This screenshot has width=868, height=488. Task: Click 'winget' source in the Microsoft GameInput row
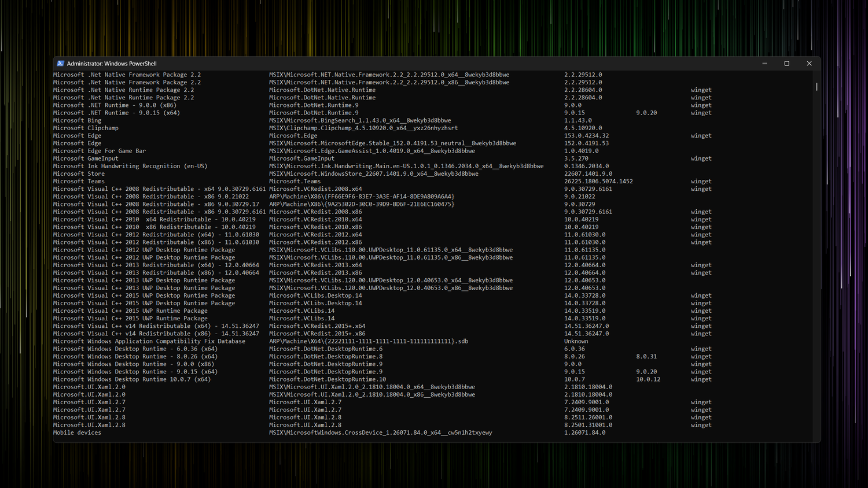click(x=701, y=158)
